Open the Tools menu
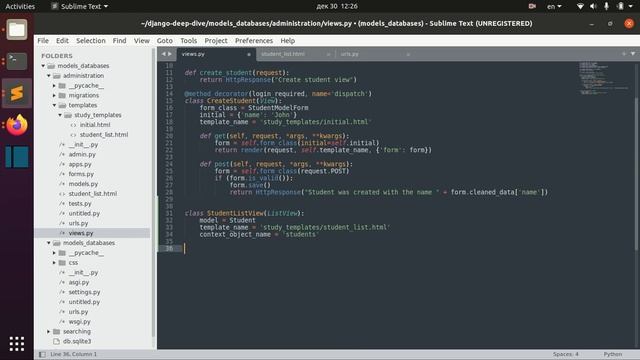 [188, 40]
